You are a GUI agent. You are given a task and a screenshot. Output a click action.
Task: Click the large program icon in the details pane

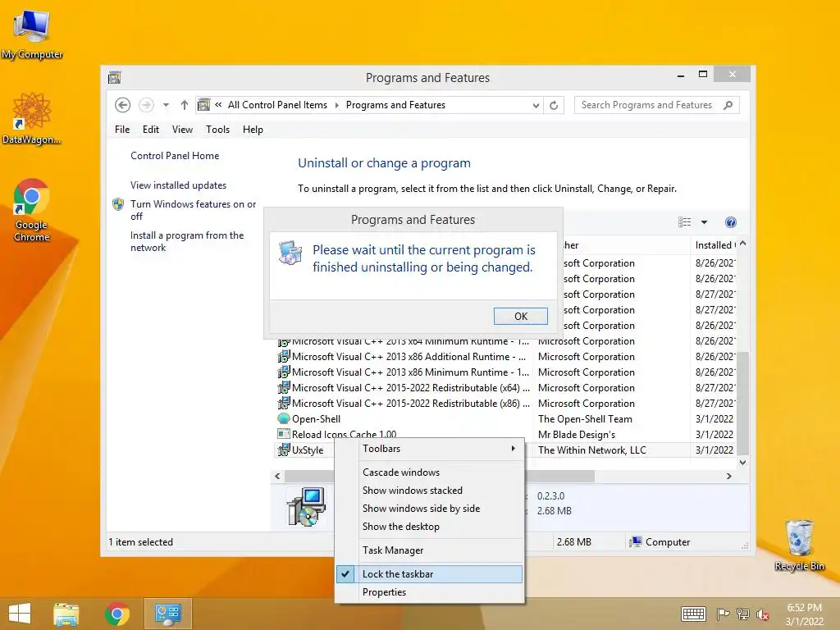[307, 506]
